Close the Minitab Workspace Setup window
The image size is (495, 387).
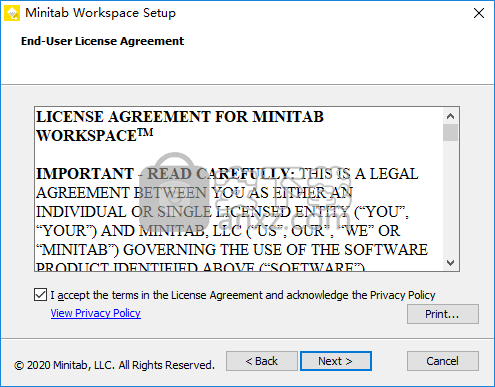coord(479,13)
